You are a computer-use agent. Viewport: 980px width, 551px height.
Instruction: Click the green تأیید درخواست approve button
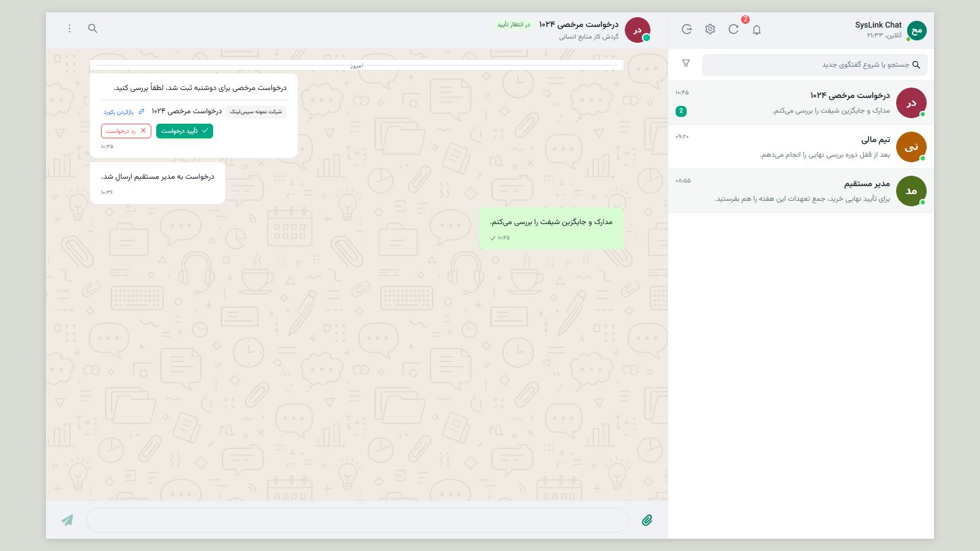click(184, 131)
